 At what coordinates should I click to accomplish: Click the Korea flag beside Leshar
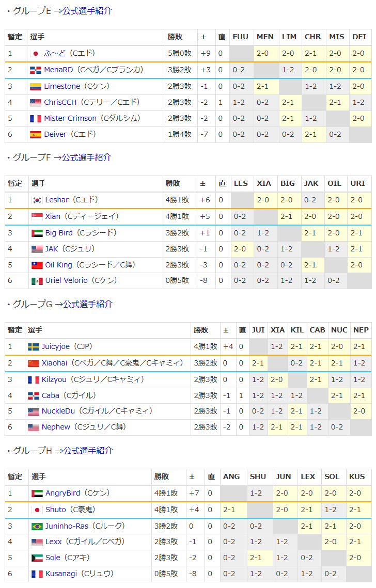(37, 200)
